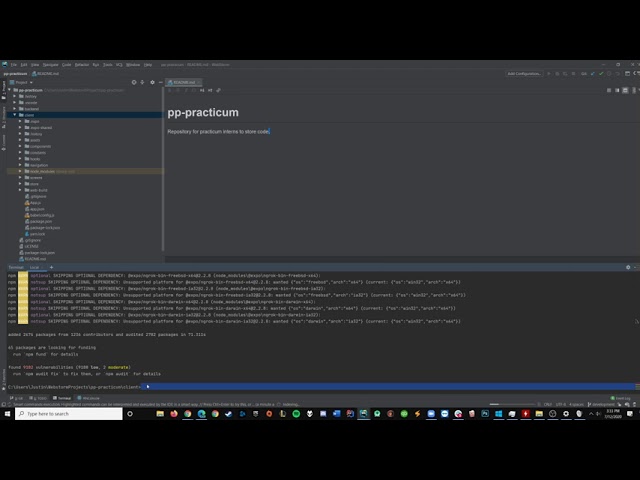Open the Event Log button
The image size is (640, 480).
[621, 398]
